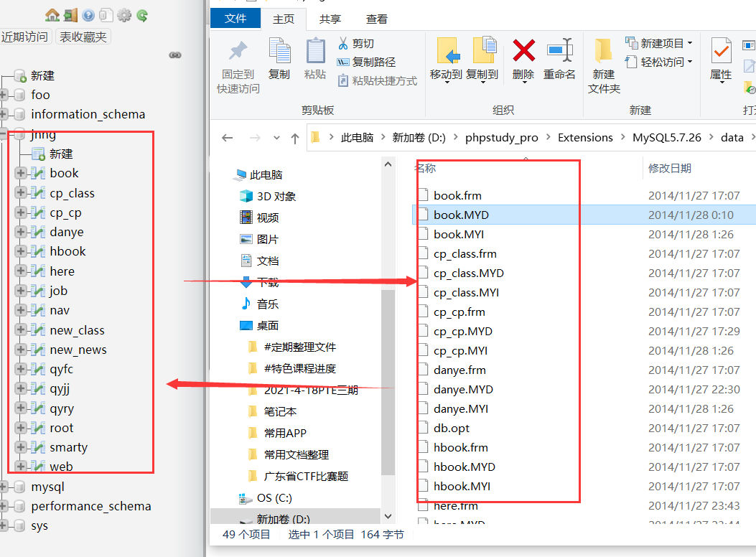This screenshot has height=557, width=756.
Task: Open the qyjj table
Action: [x=60, y=389]
